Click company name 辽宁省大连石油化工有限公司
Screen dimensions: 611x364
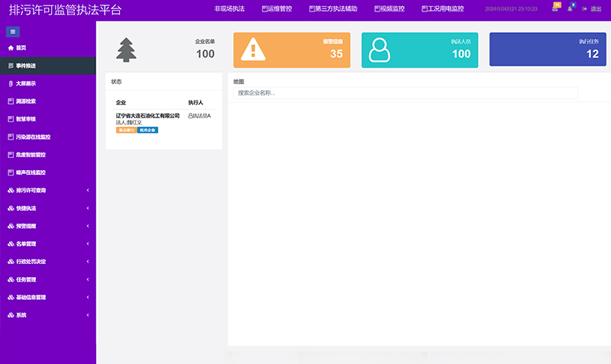(x=147, y=116)
